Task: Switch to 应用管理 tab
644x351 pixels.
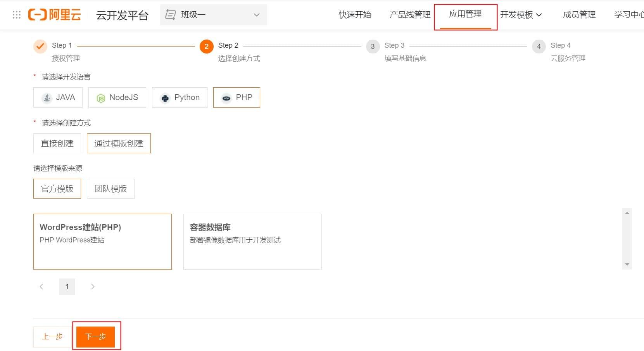Action: click(x=465, y=14)
